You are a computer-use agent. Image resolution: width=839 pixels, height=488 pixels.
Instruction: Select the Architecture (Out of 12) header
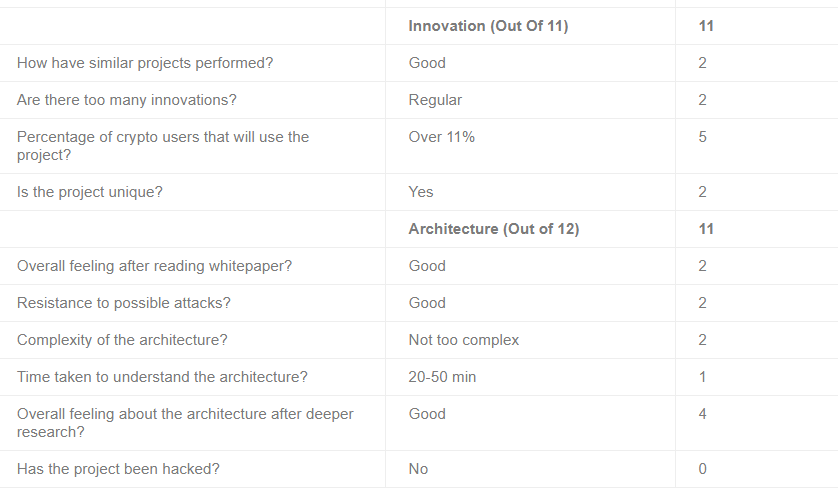(493, 228)
